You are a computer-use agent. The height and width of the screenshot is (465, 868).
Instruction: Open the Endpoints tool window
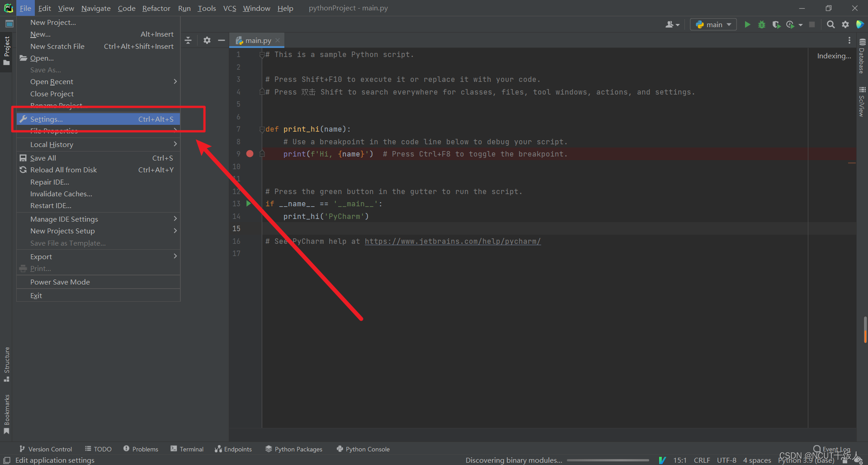click(x=233, y=449)
